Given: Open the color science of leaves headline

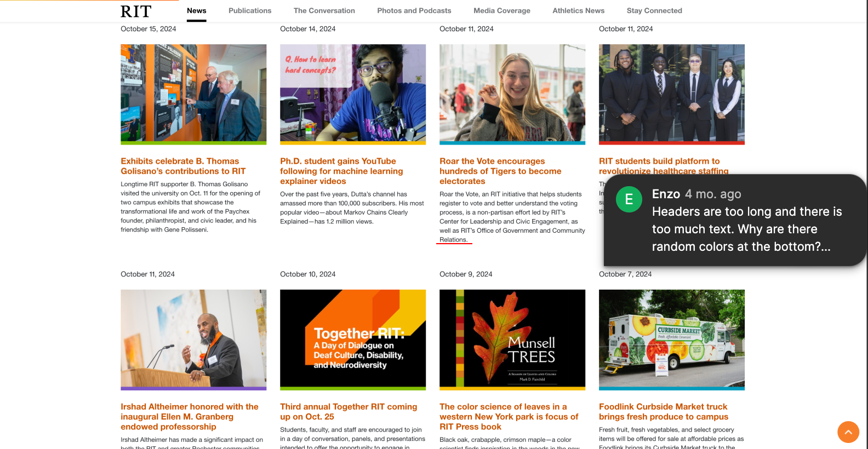Looking at the screenshot, I should [509, 416].
